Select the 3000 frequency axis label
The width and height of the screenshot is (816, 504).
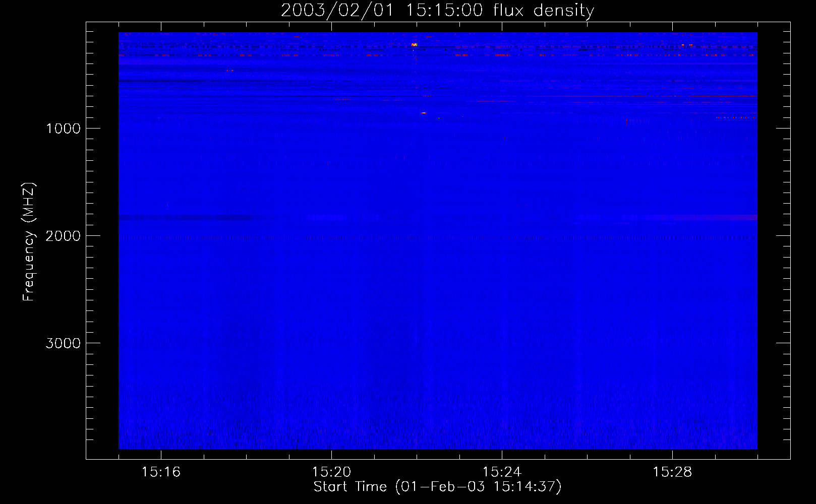(63, 343)
